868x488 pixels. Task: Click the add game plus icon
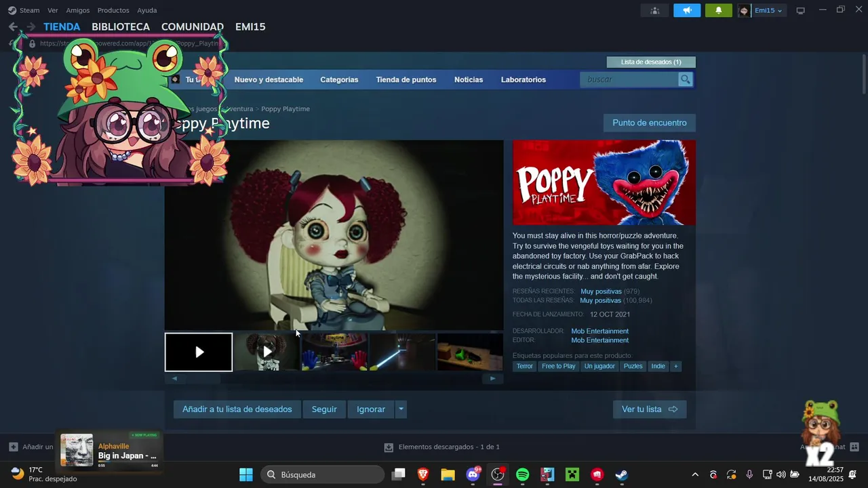14,447
